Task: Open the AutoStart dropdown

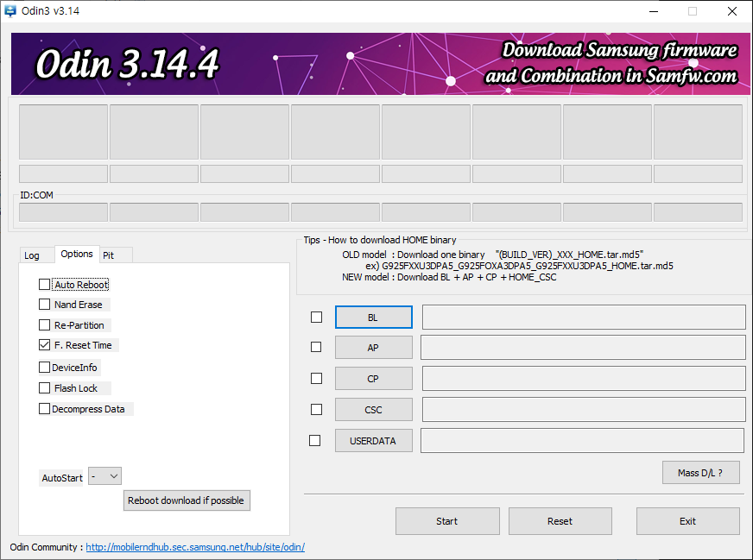Action: click(104, 476)
